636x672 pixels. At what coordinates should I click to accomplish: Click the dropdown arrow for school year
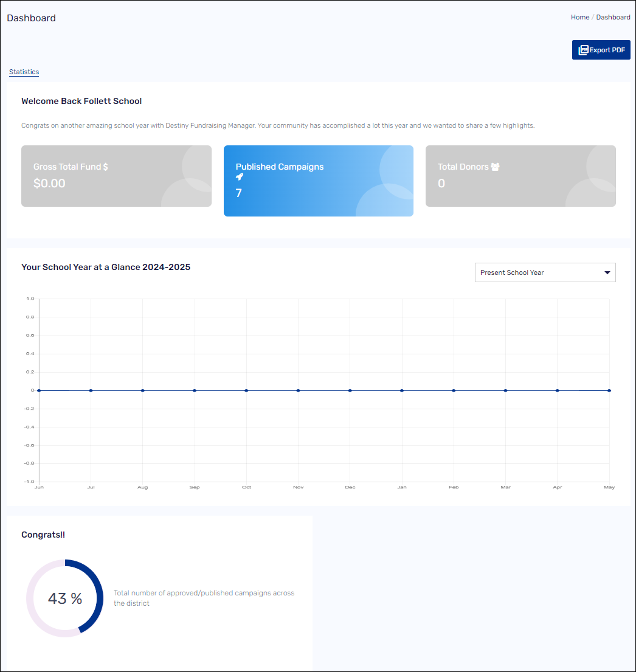(607, 272)
